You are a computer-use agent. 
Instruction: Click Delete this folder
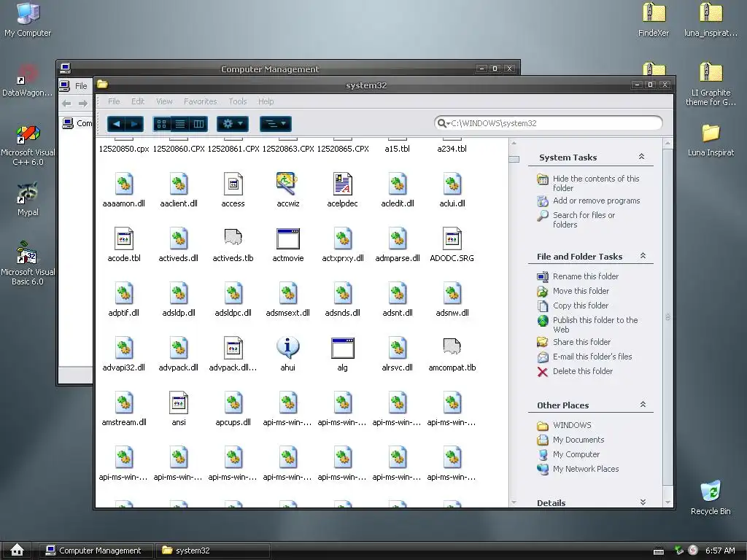tap(583, 371)
